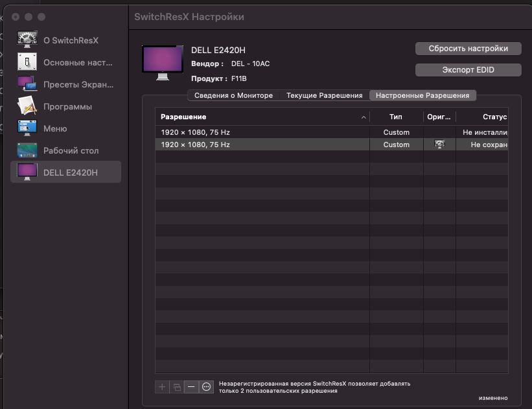Click the Сбросить настройки button
Screen dimensions: 532x409
[468, 49]
